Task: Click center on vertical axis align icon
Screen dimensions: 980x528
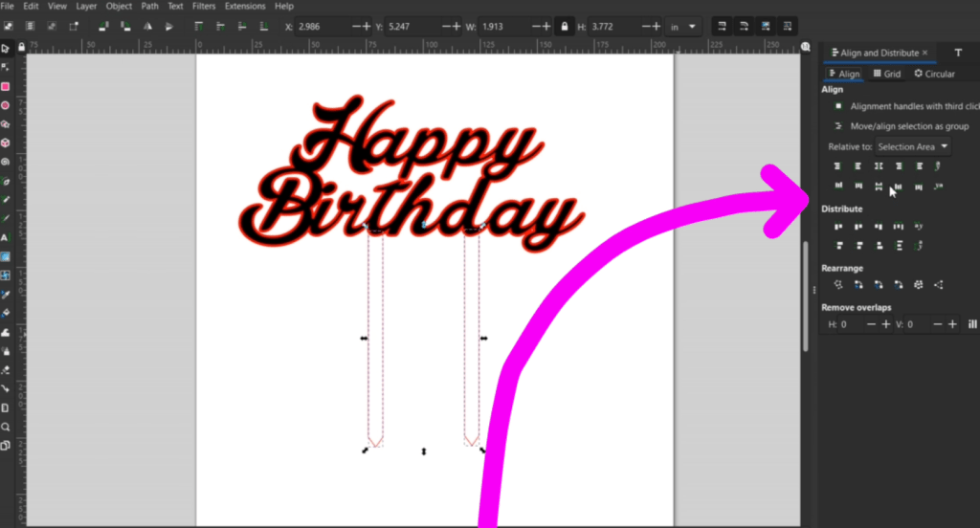Action: [878, 166]
